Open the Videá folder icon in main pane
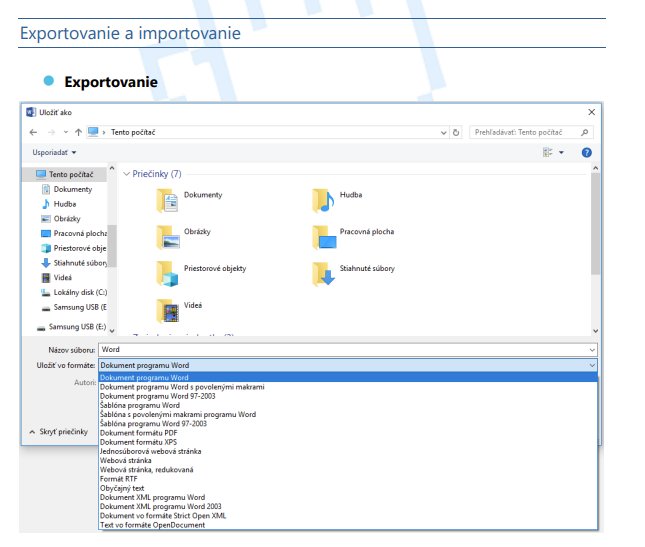Viewport: 645px width, 547px height. coord(167,309)
